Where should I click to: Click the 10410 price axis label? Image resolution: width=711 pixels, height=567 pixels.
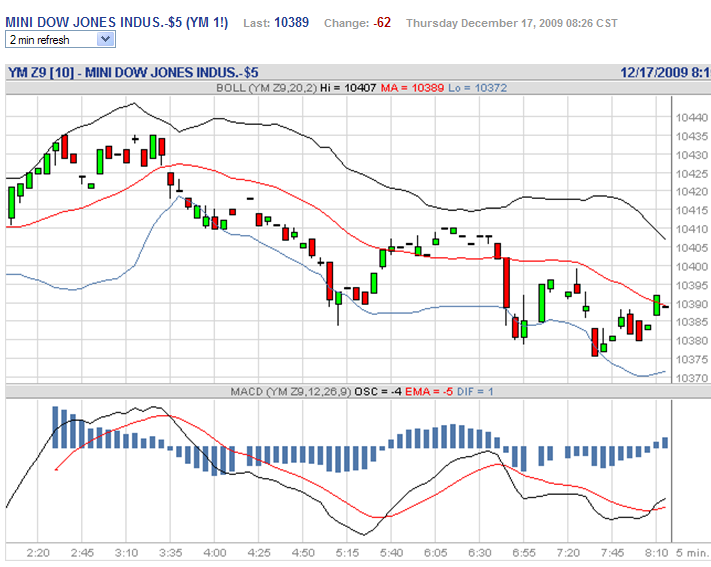(x=692, y=229)
